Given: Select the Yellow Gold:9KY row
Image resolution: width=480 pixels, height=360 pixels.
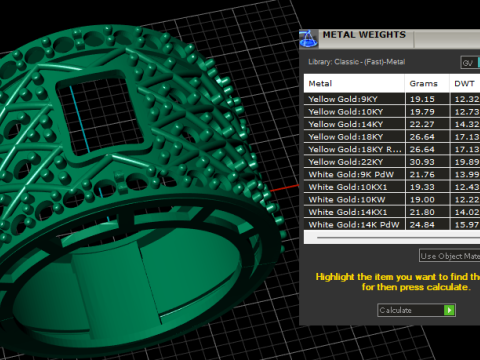Looking at the screenshot, I should [x=392, y=99].
